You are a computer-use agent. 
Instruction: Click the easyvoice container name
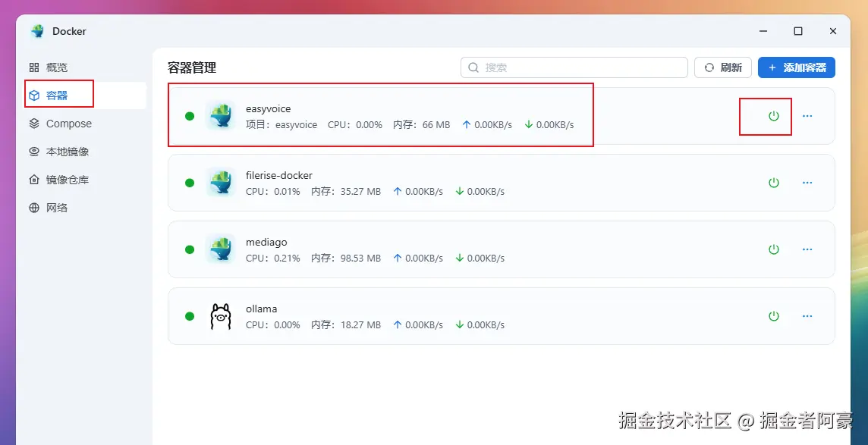[x=268, y=109]
